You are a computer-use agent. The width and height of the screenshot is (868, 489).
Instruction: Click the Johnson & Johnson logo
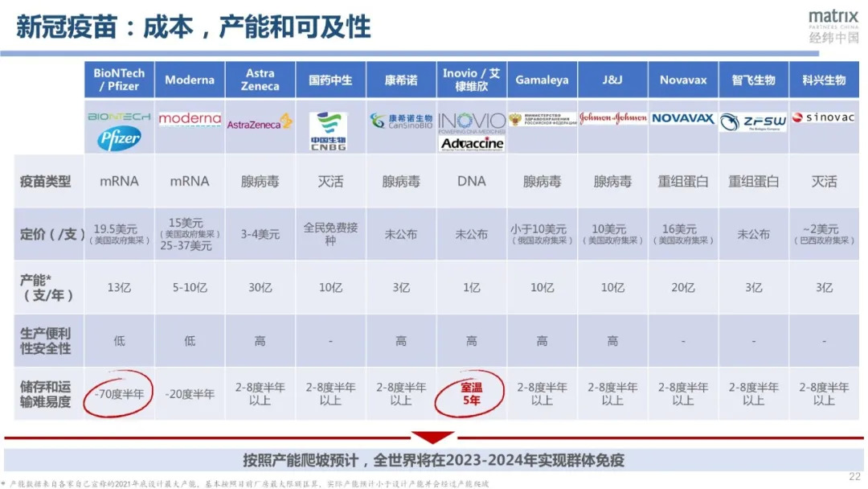612,118
